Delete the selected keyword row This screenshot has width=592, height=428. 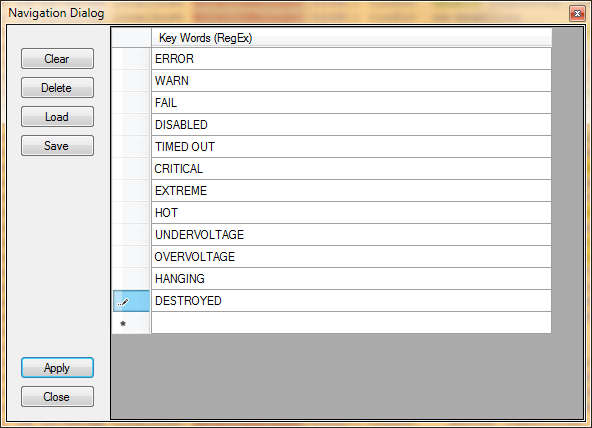(x=57, y=88)
